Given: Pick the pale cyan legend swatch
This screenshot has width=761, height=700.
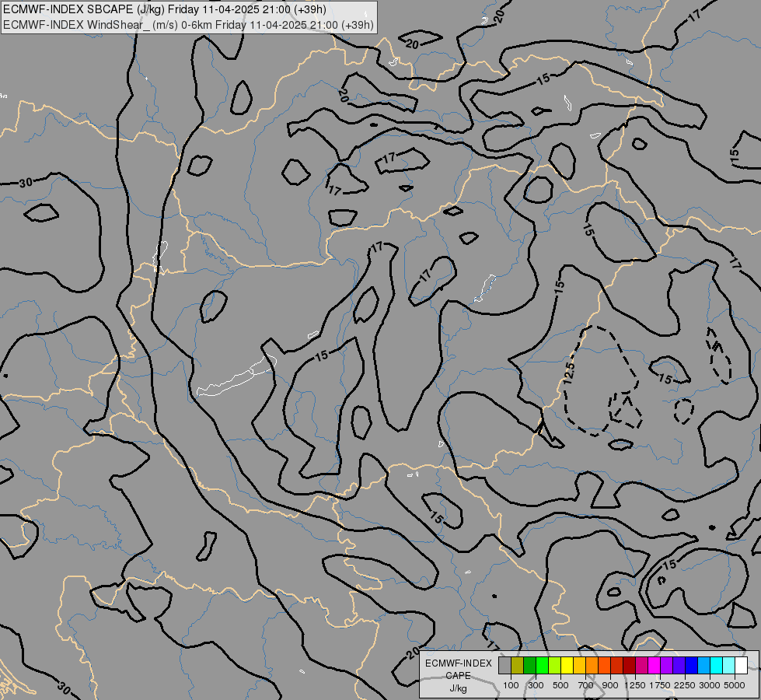Looking at the screenshot, I should 728,665.
